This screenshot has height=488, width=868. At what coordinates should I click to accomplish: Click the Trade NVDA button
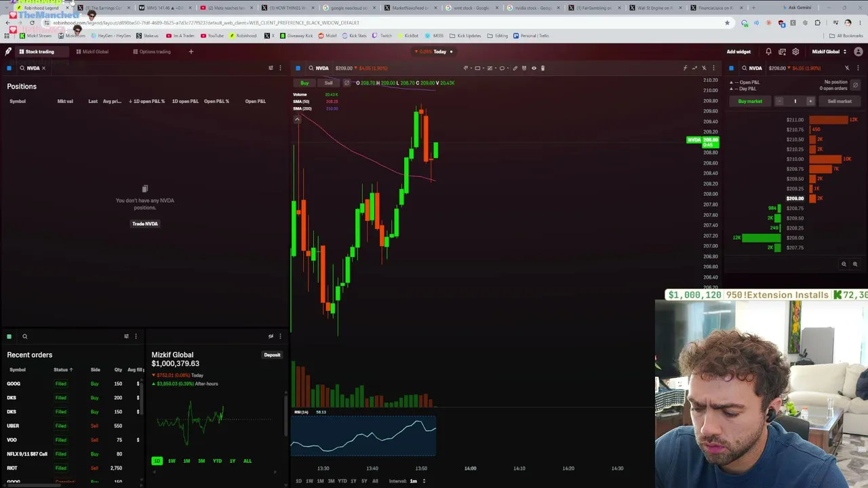(145, 224)
